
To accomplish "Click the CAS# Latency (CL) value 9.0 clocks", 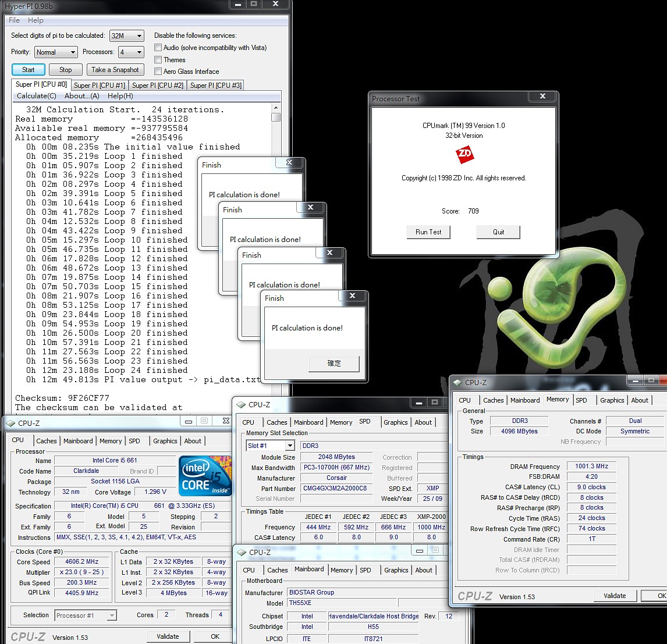I will [591, 487].
